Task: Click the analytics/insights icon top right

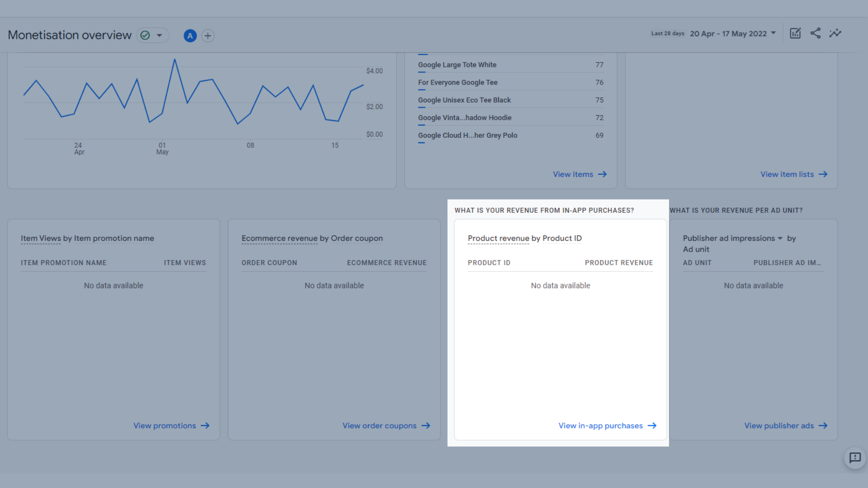Action: (835, 33)
